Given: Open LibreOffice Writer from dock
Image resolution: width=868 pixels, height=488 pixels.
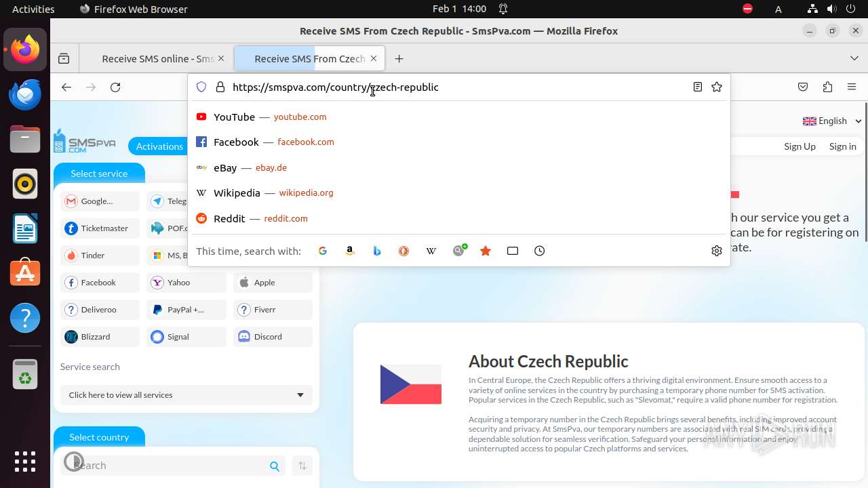Looking at the screenshot, I should [x=25, y=228].
